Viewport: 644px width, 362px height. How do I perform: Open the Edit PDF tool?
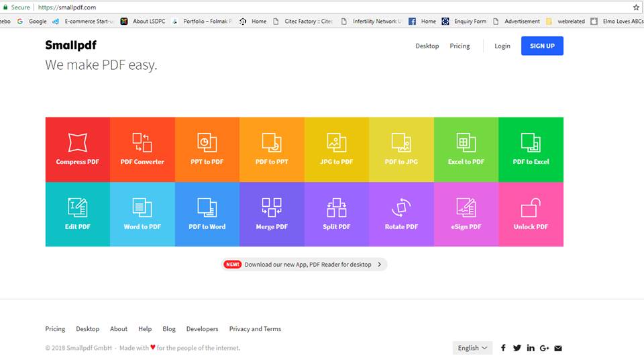coord(77,214)
